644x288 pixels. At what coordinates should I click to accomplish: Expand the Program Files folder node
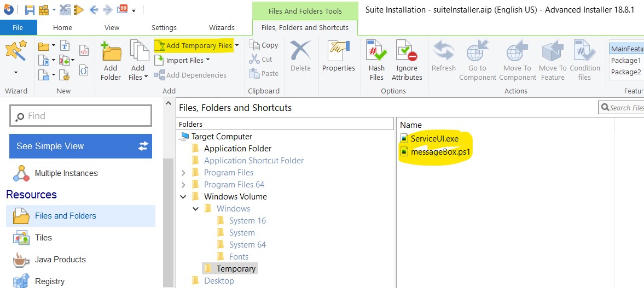point(183,173)
